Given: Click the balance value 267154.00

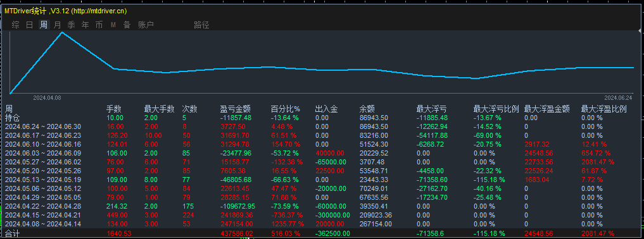Looking at the screenshot, I should click(376, 224).
